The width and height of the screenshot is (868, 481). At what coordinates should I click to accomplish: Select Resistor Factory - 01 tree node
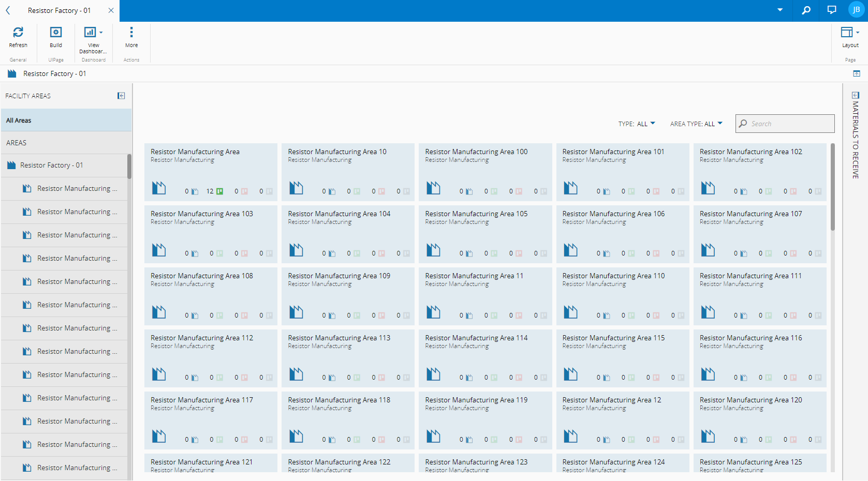(51, 165)
